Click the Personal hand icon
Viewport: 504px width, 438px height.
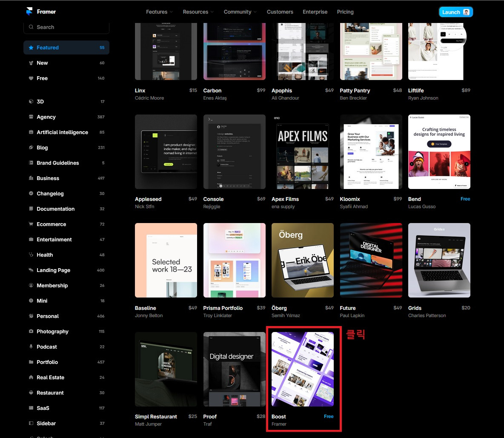31,316
